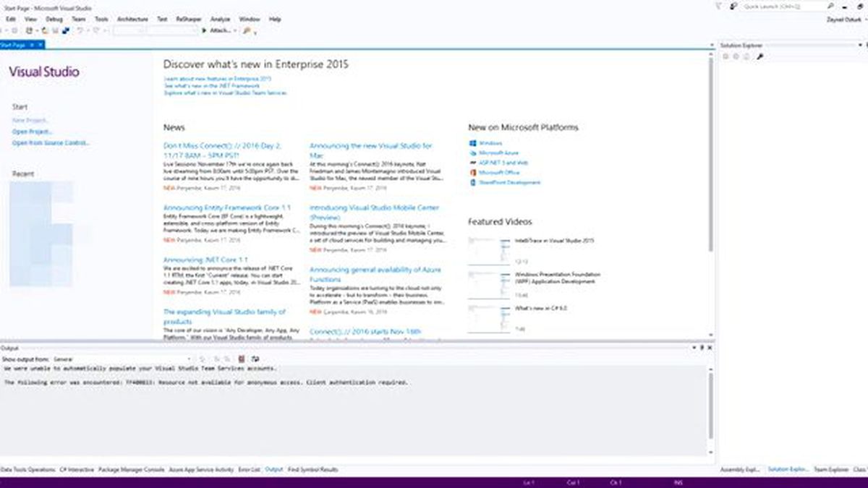Click the Attach debug start button
This screenshot has height=488, width=868.
click(x=217, y=30)
